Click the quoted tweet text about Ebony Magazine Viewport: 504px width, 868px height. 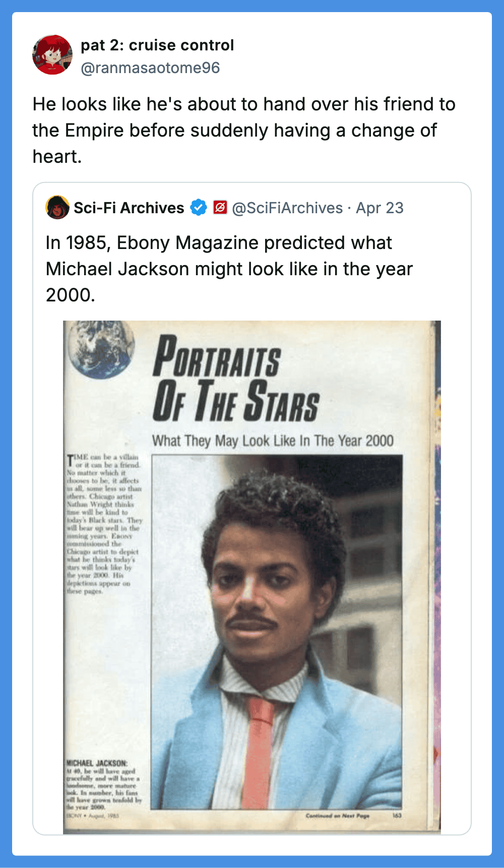click(x=229, y=269)
